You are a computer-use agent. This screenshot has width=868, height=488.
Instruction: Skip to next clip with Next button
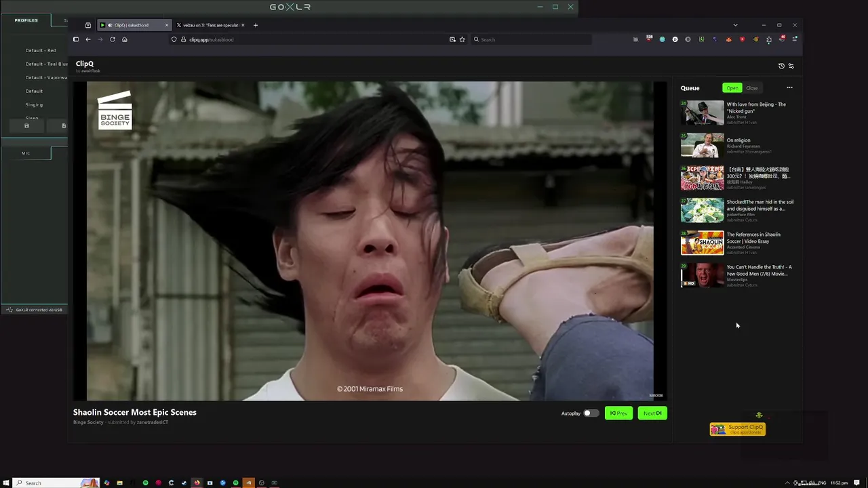tap(652, 413)
